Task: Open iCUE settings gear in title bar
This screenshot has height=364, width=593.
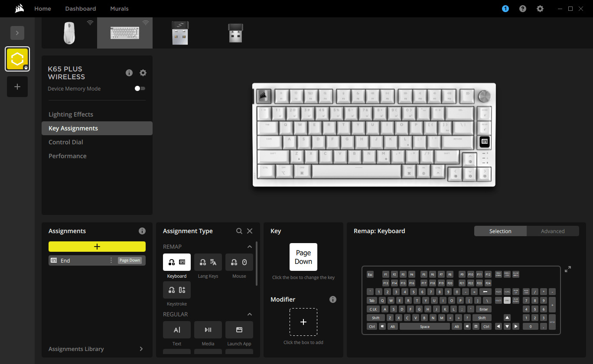Action: (540, 9)
